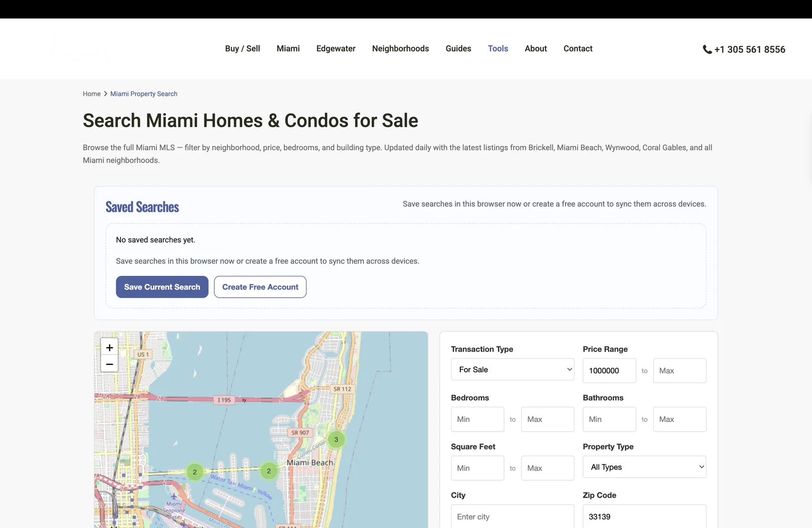Click the Square Feet Max field
Screen dimensions: 812x528
pyautogui.click(x=548, y=468)
